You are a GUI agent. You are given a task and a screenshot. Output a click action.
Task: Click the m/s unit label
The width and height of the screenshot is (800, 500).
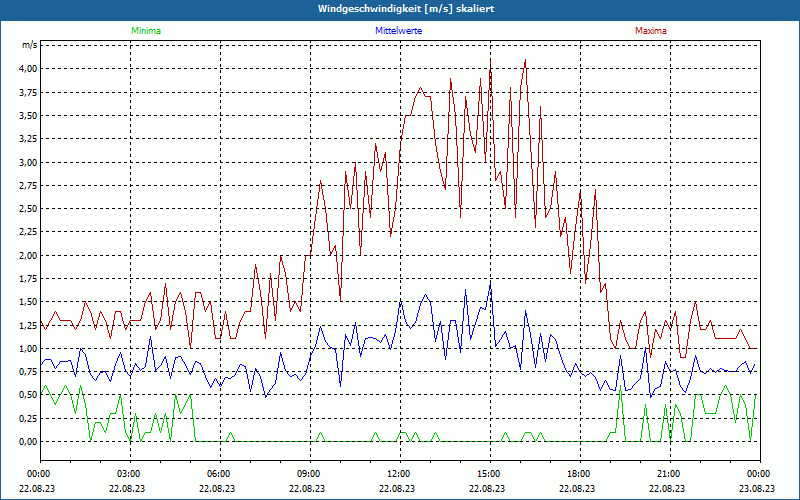[29, 45]
